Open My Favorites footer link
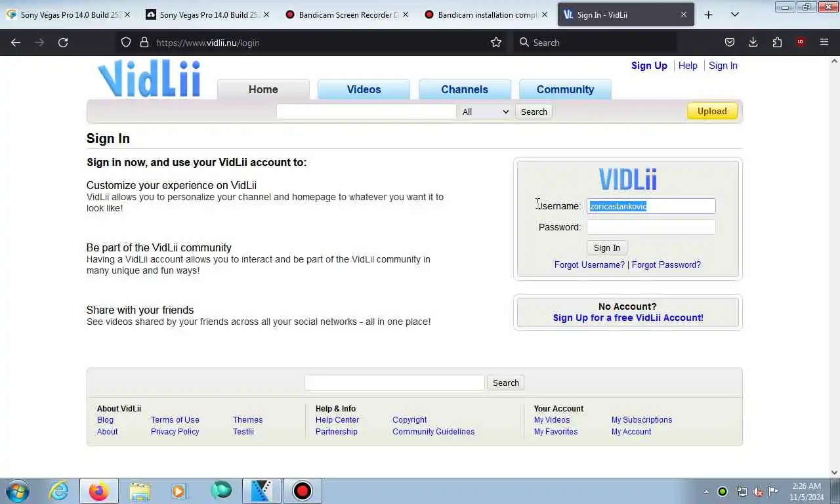Viewport: 840px width, 504px height. click(x=556, y=432)
